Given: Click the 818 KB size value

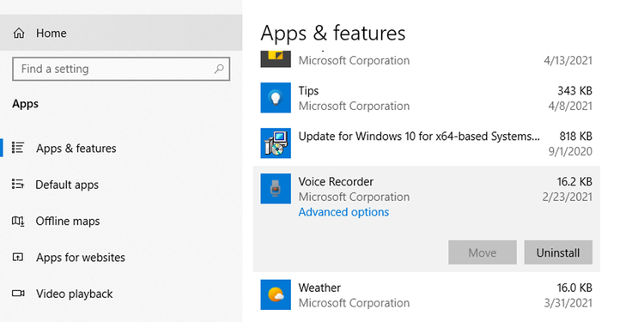Looking at the screenshot, I should coord(576,136).
